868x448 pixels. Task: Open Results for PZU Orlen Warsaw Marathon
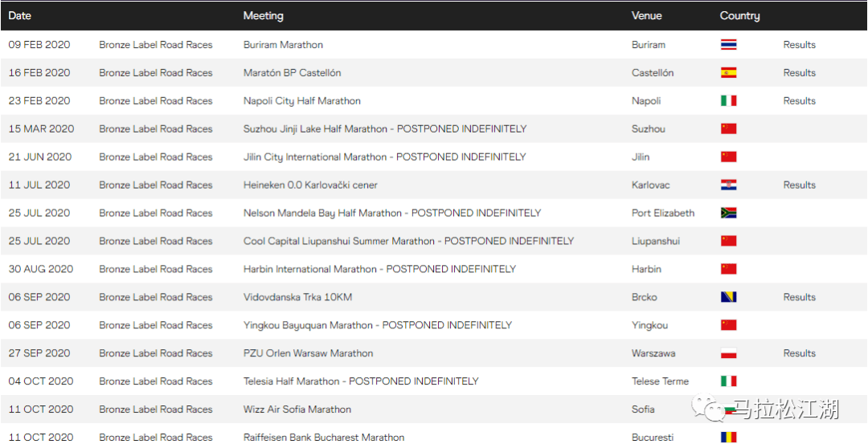pos(800,353)
